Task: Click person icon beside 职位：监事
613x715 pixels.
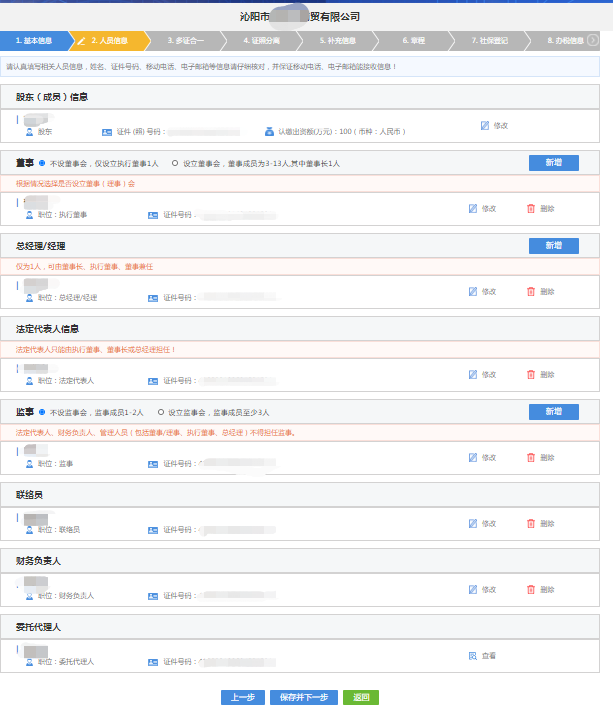Action: [30, 464]
